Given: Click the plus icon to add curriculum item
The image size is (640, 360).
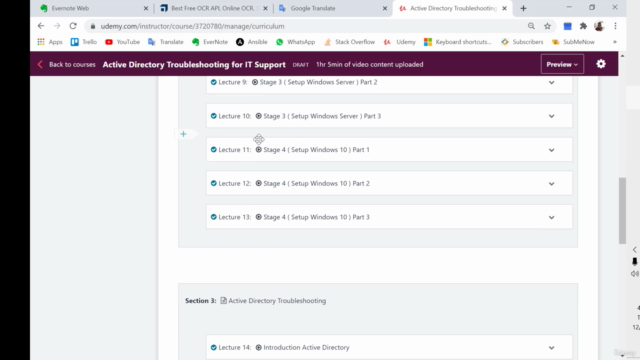Looking at the screenshot, I should click(183, 134).
